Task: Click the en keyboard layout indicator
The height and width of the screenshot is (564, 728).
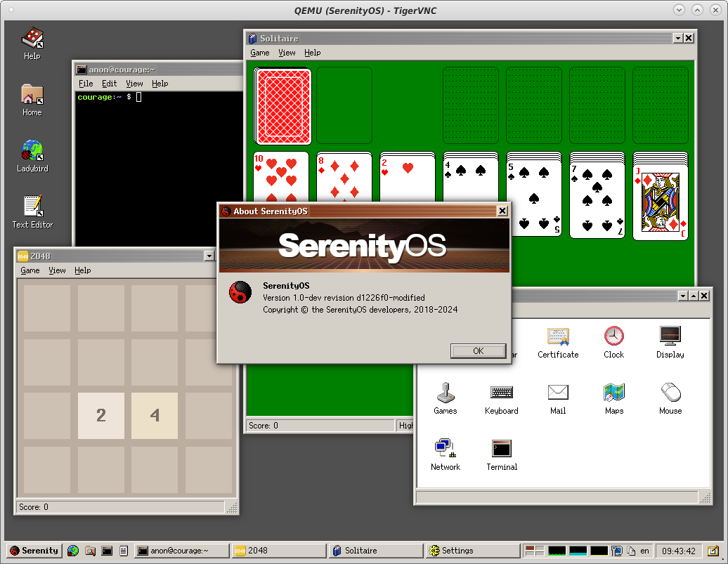Action: tap(644, 551)
